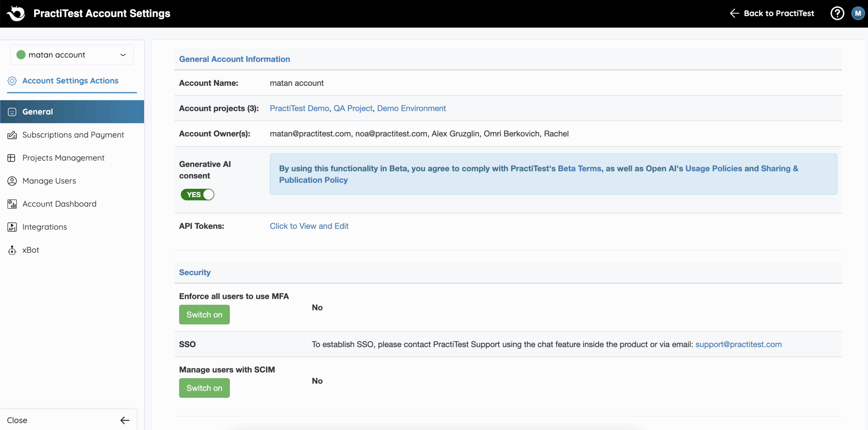
Task: Click the Subscriptions and Payment icon
Action: (x=12, y=135)
